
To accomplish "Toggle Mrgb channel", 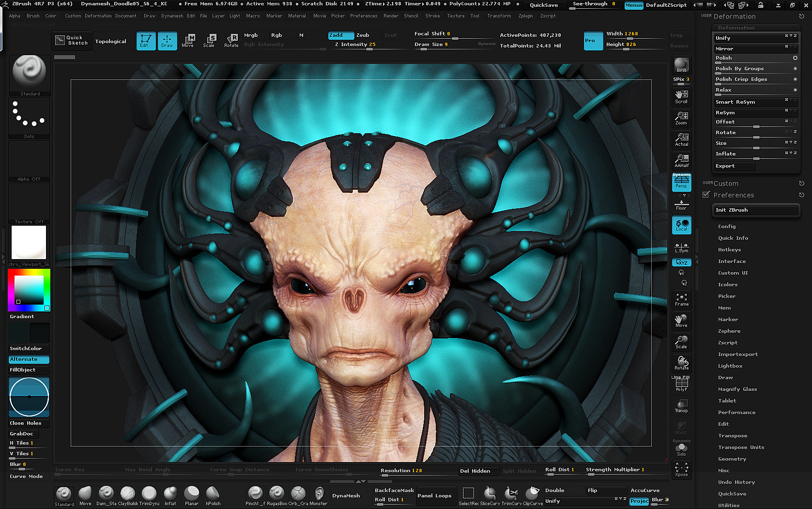I will click(255, 35).
